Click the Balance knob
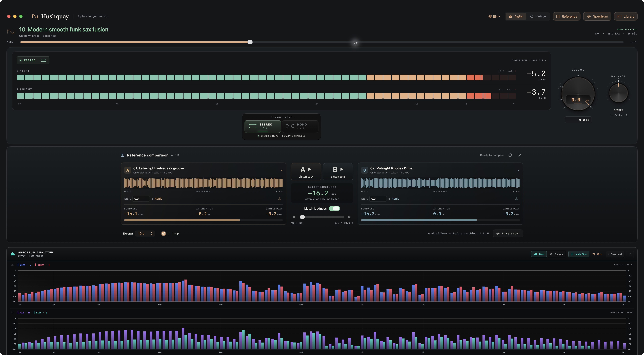The height and width of the screenshot is (355, 644). point(618,93)
